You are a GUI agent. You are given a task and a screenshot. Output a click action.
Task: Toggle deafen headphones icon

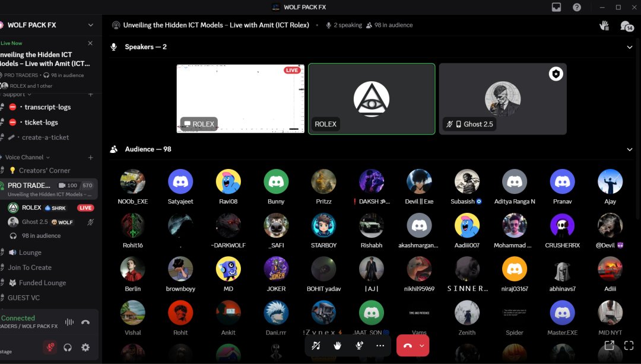68,347
